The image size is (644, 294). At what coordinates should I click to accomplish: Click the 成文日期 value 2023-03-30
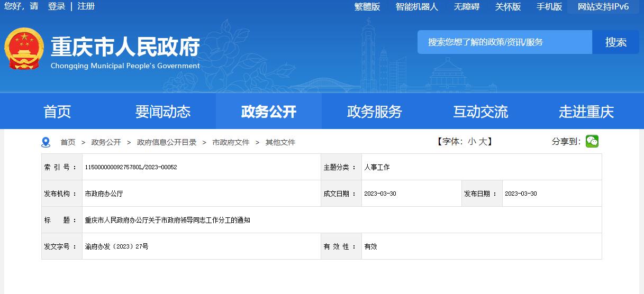(380, 194)
